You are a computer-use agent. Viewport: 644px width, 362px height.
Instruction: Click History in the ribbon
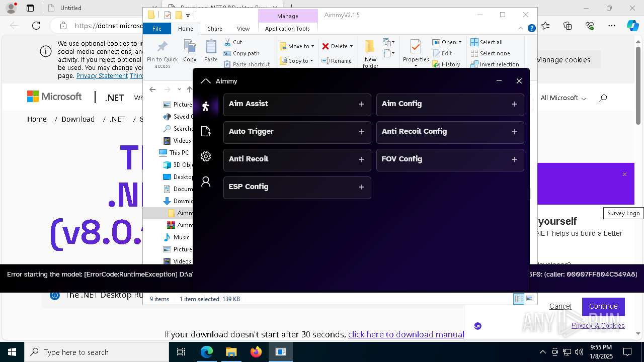click(447, 64)
